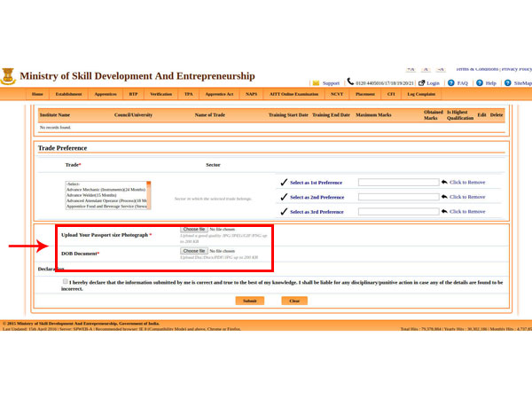532x399 pixels.
Task: Click 'Click to Remove' for 2nd Preference
Action: 467,197
